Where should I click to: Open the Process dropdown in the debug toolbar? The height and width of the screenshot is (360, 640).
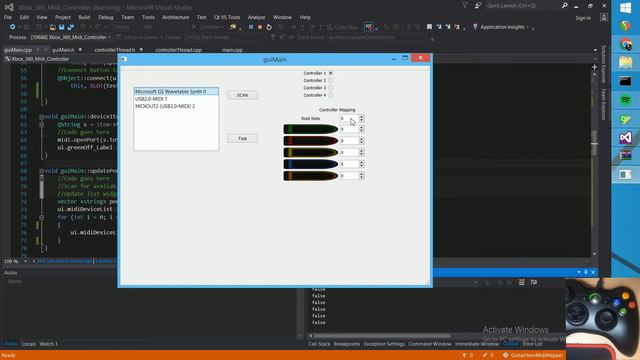coord(109,37)
